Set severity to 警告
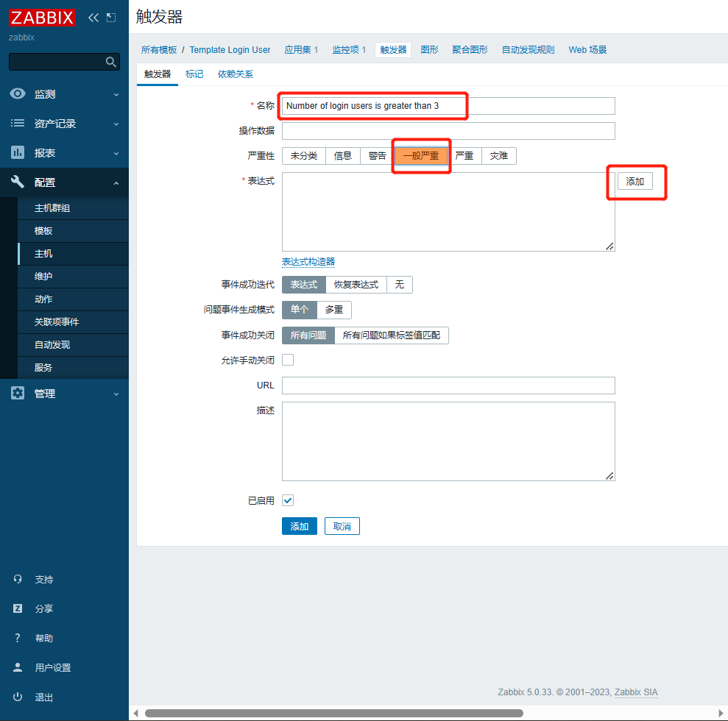This screenshot has width=728, height=721. [377, 156]
